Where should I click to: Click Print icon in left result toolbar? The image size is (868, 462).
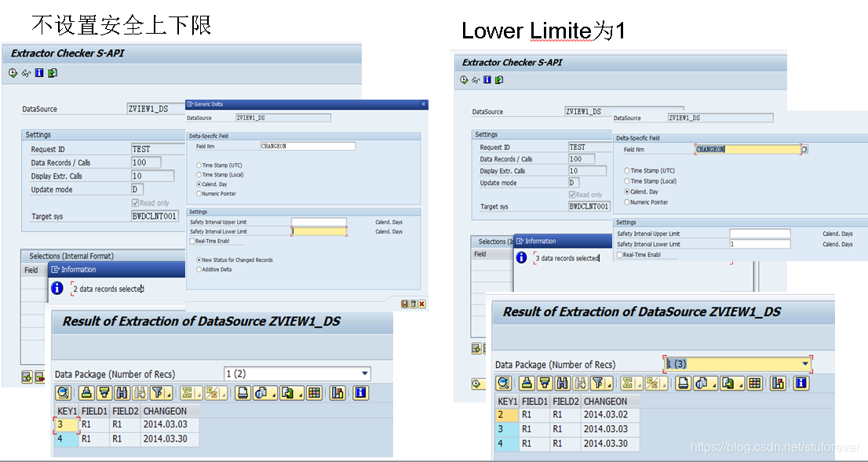tap(243, 393)
